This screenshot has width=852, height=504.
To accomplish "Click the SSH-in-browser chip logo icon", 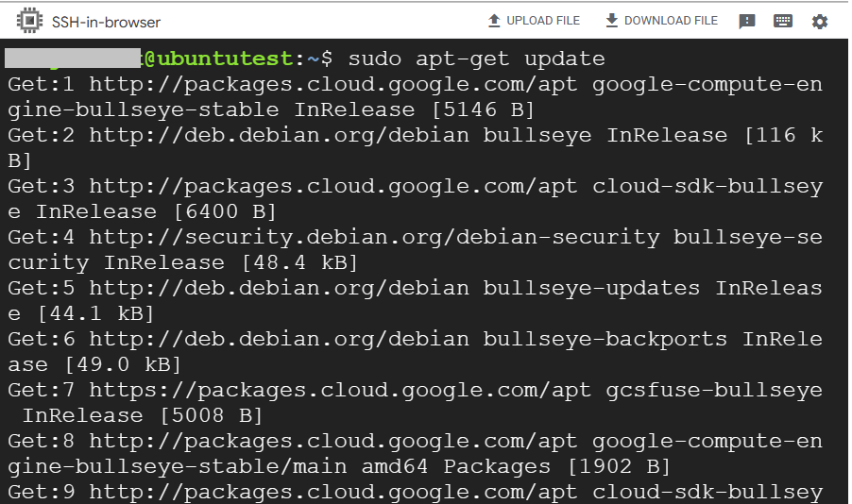I will 30,21.
